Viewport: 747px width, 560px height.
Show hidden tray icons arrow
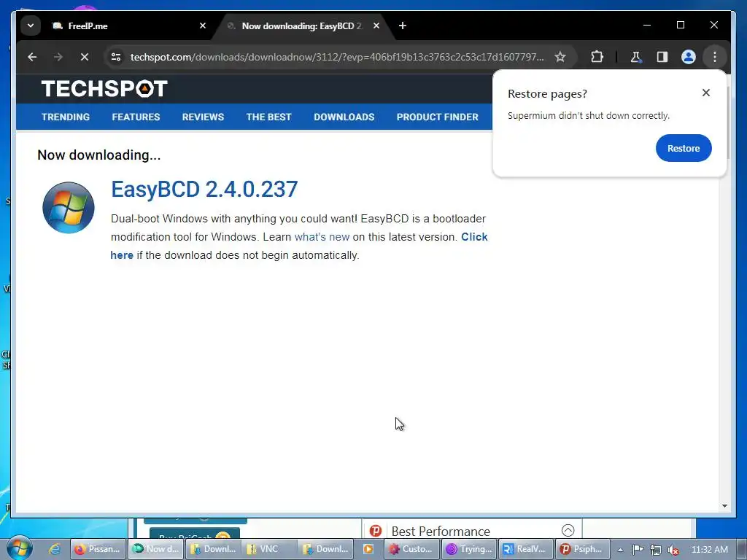[620, 550]
